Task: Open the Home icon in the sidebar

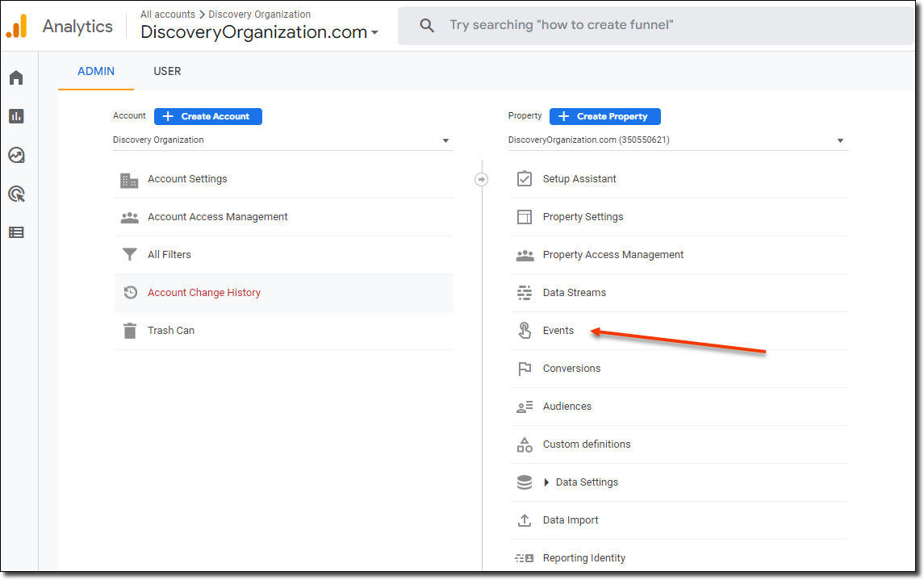Action: click(16, 77)
